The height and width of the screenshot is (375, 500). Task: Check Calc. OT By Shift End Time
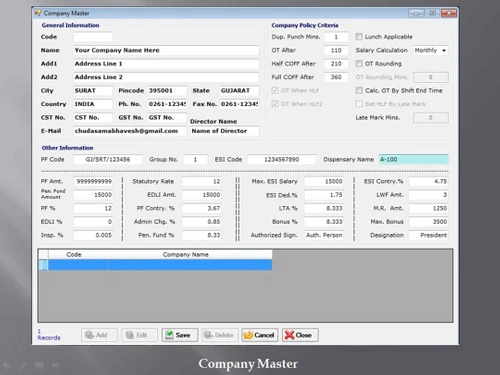[x=359, y=90]
